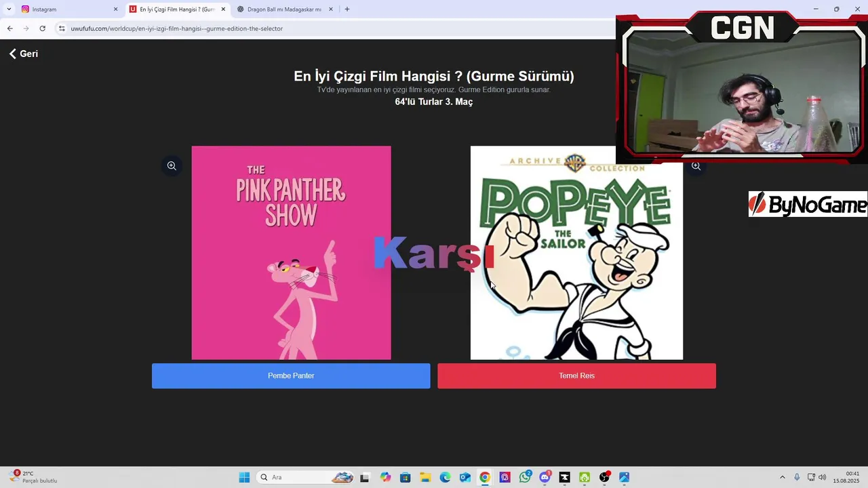The height and width of the screenshot is (488, 868).
Task: Focus the Chrome address bar URL
Action: click(x=176, y=28)
